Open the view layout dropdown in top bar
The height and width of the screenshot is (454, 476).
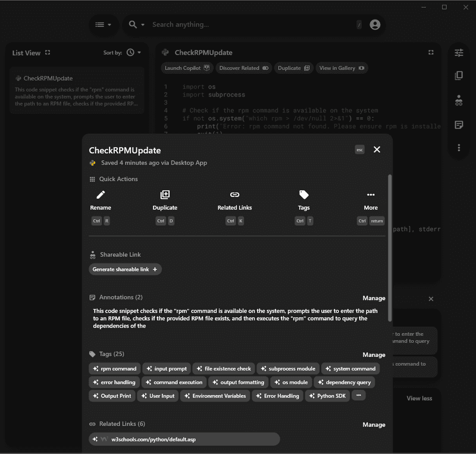coord(104,24)
